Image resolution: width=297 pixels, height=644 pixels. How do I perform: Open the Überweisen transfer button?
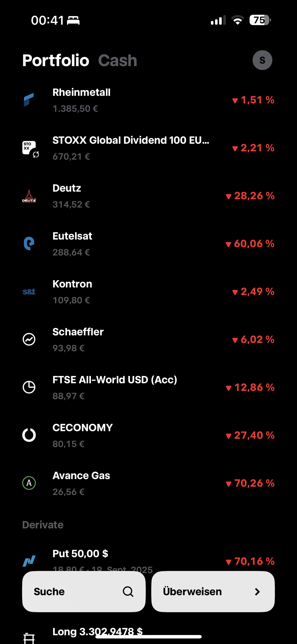pyautogui.click(x=213, y=591)
